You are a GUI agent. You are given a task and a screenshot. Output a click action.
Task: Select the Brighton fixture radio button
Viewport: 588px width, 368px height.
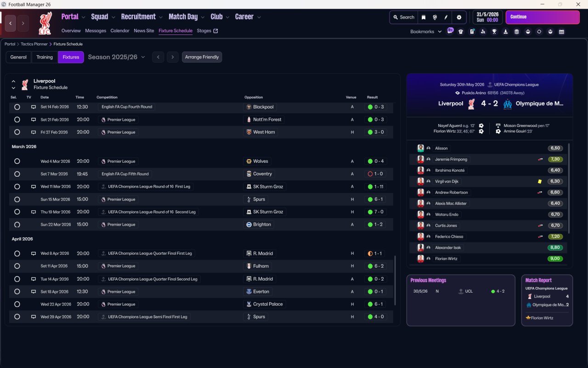point(17,224)
